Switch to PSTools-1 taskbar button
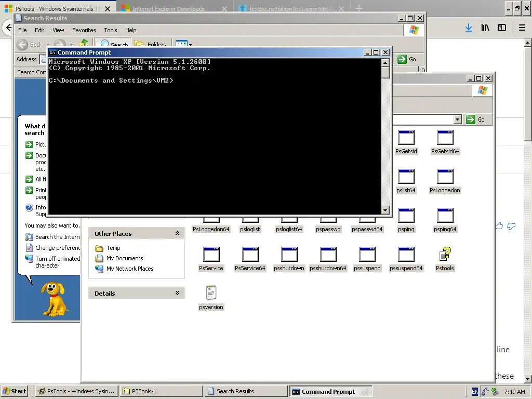The width and height of the screenshot is (532, 399). pos(161,391)
